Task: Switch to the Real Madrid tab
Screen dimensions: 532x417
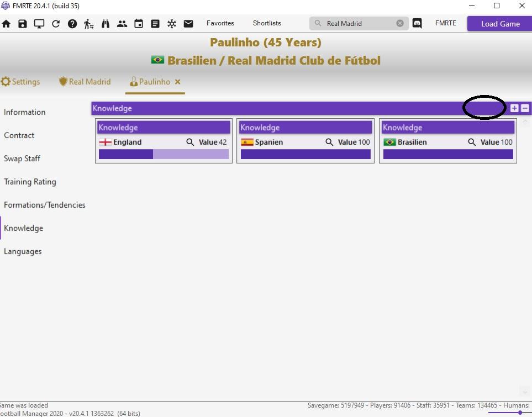Action: [x=85, y=82]
